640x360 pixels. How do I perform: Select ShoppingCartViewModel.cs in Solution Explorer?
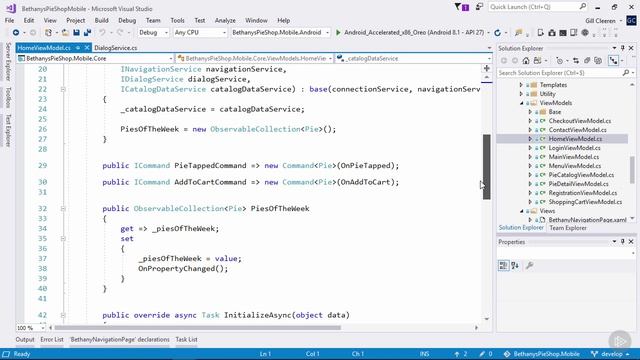point(585,202)
